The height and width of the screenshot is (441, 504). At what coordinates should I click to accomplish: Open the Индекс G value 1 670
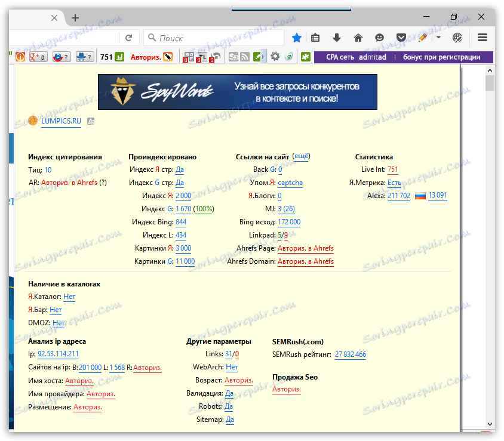coord(183,209)
